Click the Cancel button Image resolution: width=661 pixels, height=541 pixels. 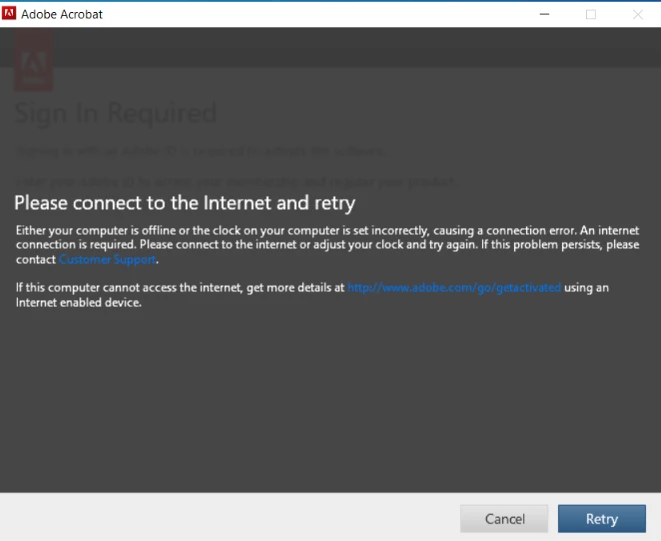pos(504,519)
